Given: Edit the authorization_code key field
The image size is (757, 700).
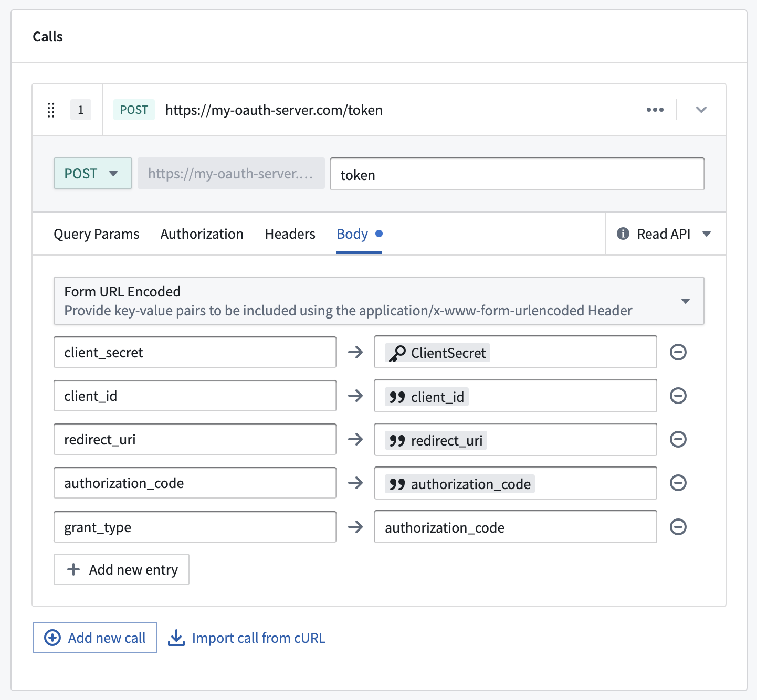Looking at the screenshot, I should pyautogui.click(x=195, y=483).
